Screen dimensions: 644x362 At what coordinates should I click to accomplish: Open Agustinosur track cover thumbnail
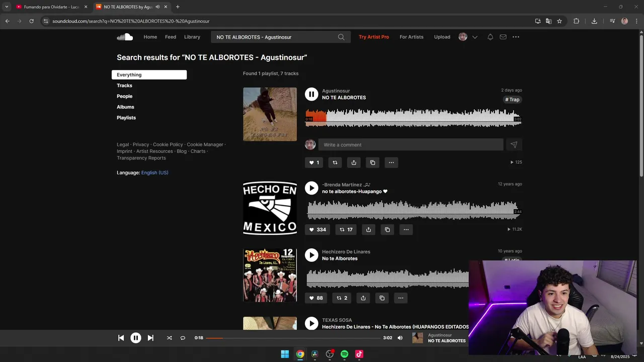pyautogui.click(x=270, y=114)
